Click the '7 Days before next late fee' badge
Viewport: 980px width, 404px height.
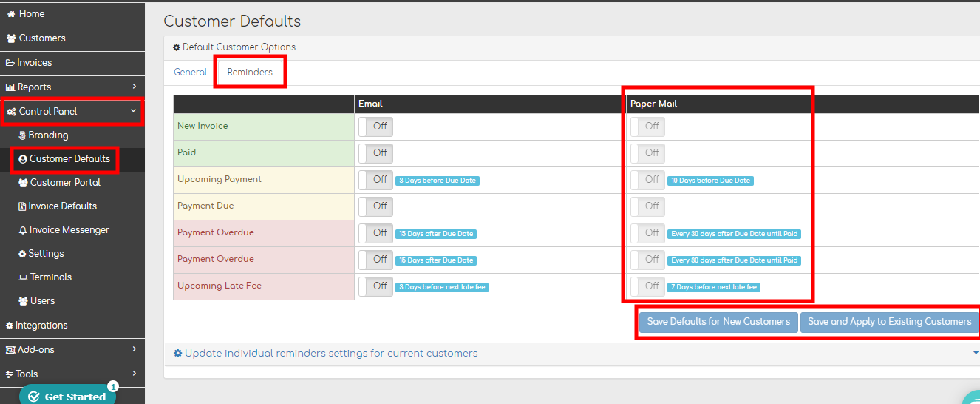click(x=714, y=287)
